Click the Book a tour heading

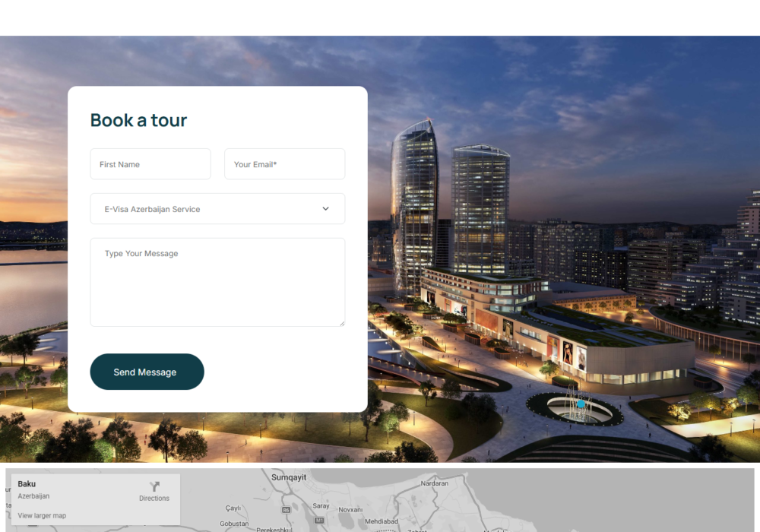point(138,120)
